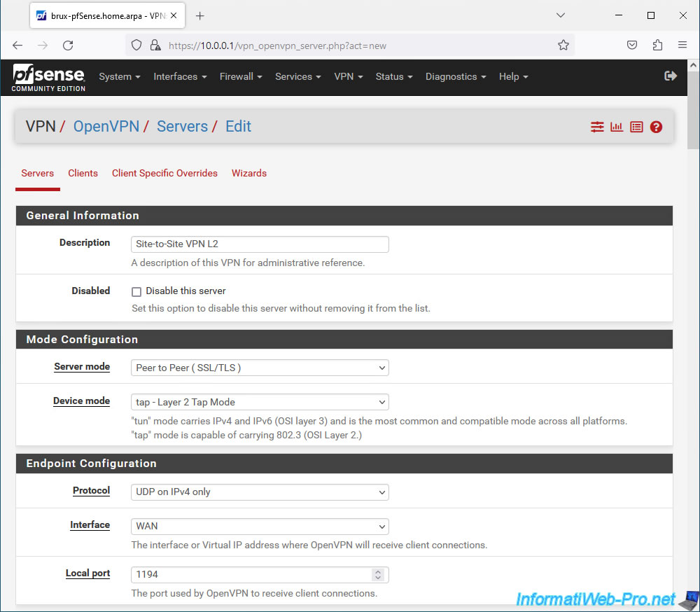Image resolution: width=700 pixels, height=612 pixels.
Task: Open Interface dropdown set to WAN
Action: point(260,527)
